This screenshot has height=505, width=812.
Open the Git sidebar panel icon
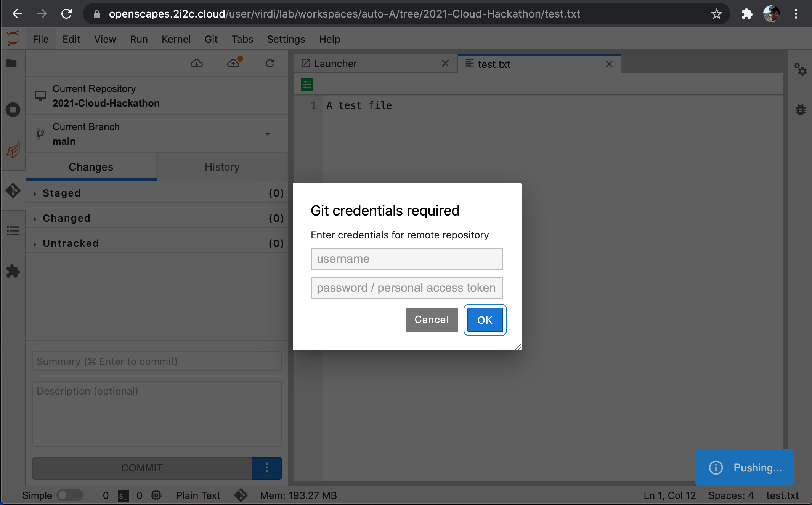[x=13, y=190]
